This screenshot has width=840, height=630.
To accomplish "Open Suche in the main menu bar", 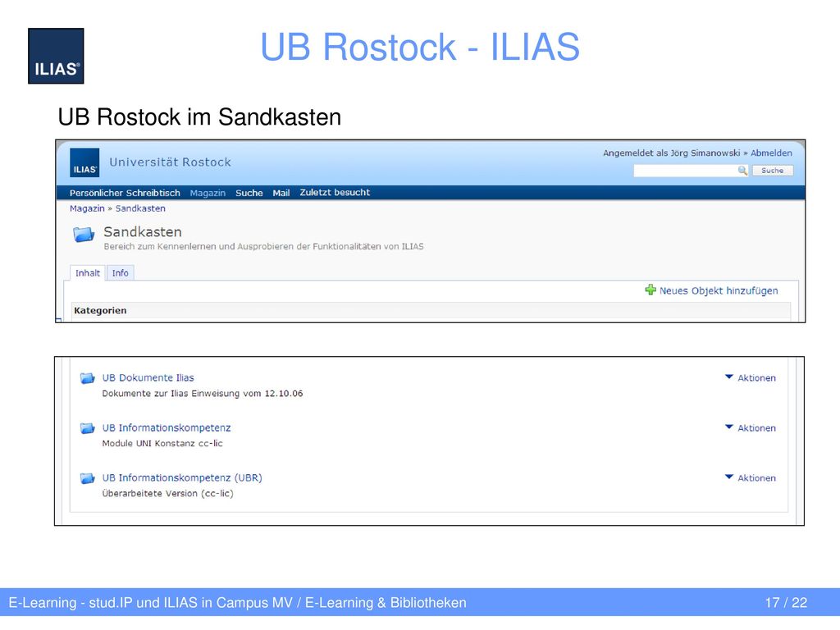I will click(x=249, y=193).
